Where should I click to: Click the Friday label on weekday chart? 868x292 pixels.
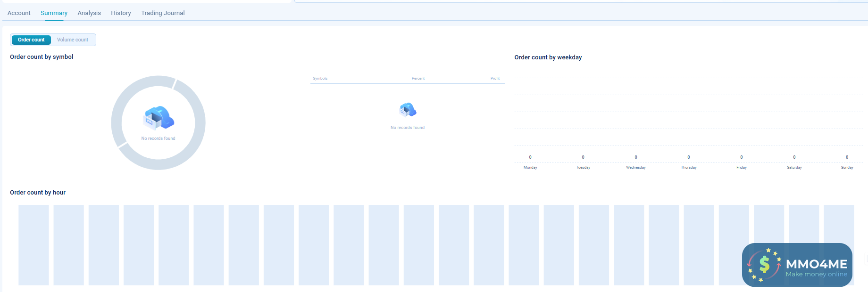[x=742, y=168]
